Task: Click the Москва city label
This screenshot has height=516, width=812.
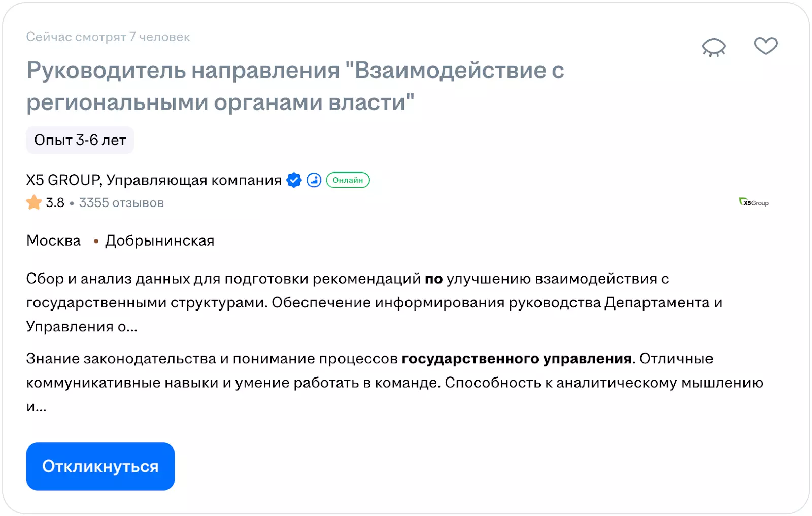Action: [53, 240]
